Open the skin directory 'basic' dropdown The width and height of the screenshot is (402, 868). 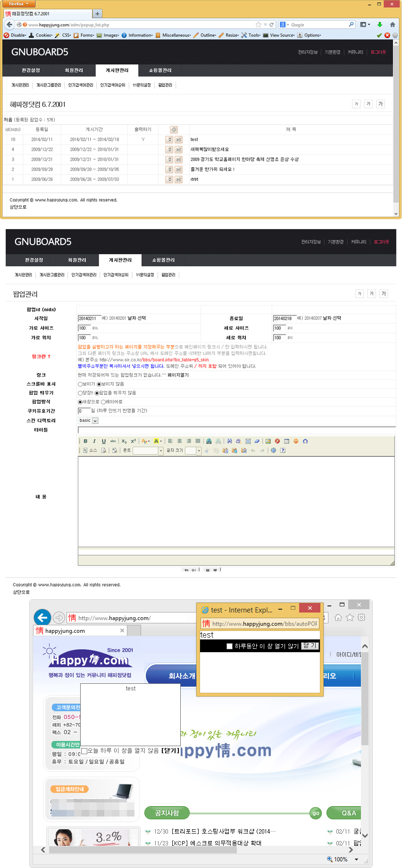(88, 420)
